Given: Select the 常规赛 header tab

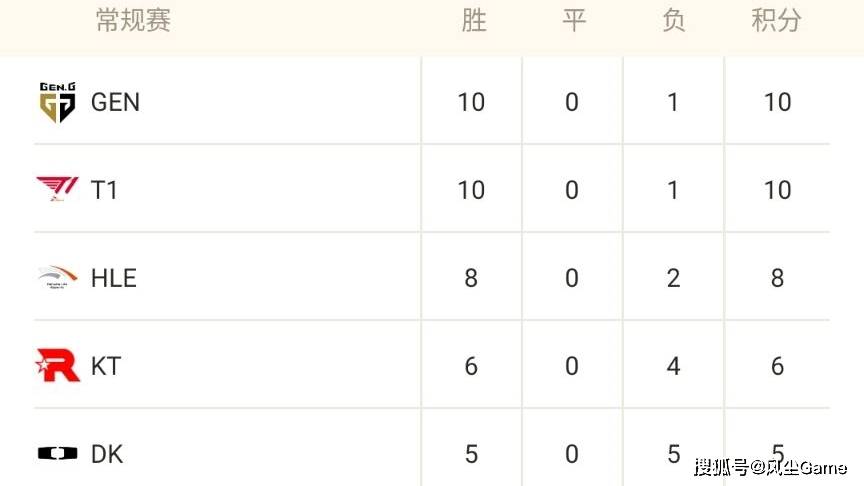Looking at the screenshot, I should [133, 21].
